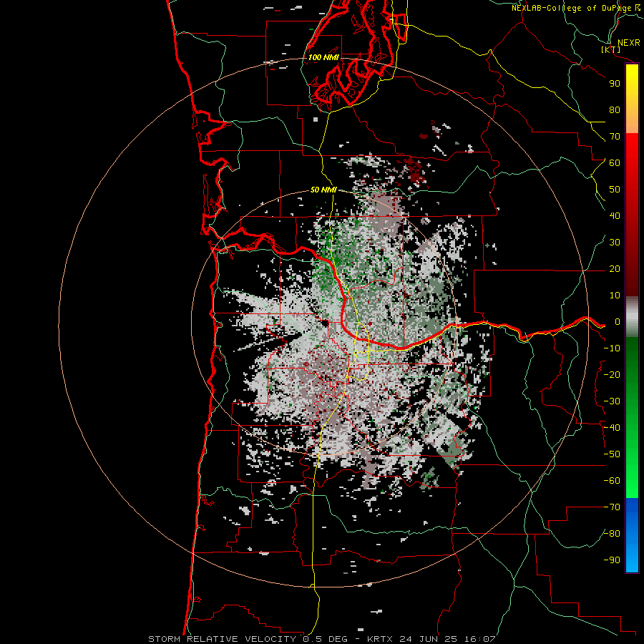Click the 100 NMI range ring label
Screen dimensions: 644x644
(x=323, y=57)
